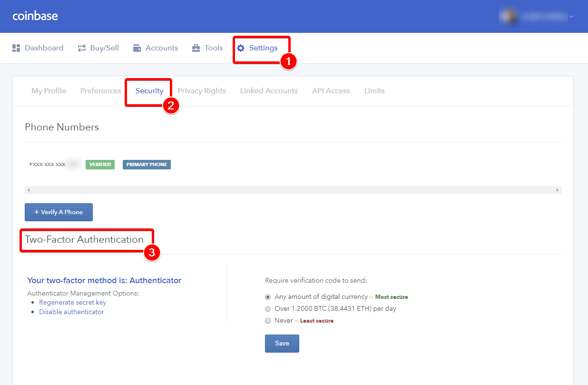This screenshot has width=588, height=385.
Task: Click the VERIFIED badge
Action: [x=100, y=165]
